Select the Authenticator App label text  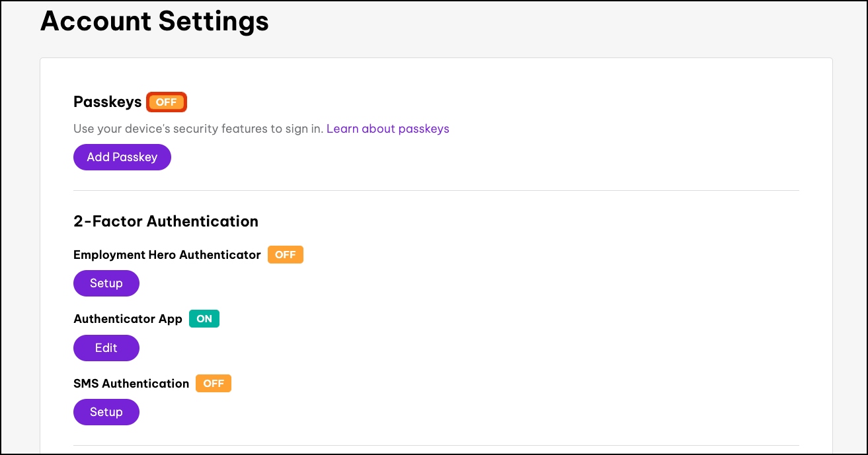coord(128,319)
